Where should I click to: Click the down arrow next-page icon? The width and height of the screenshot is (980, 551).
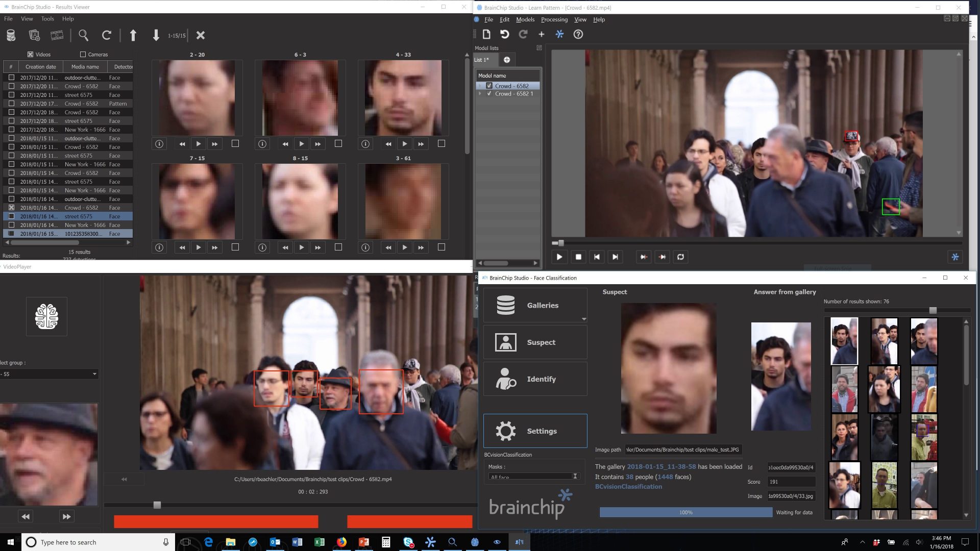156,35
